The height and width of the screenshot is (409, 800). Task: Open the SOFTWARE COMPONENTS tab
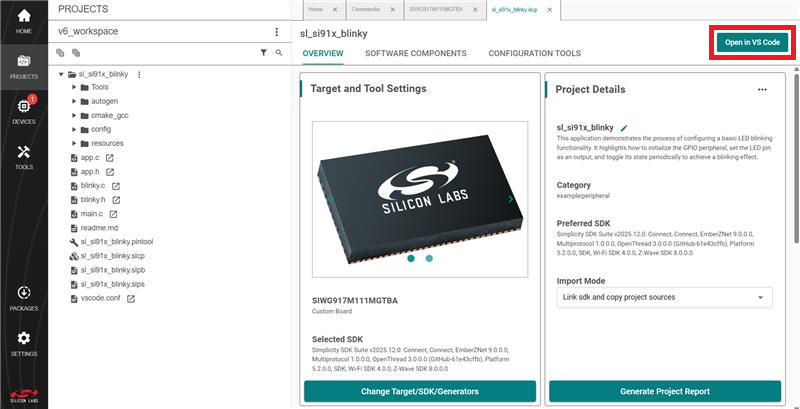(416, 53)
